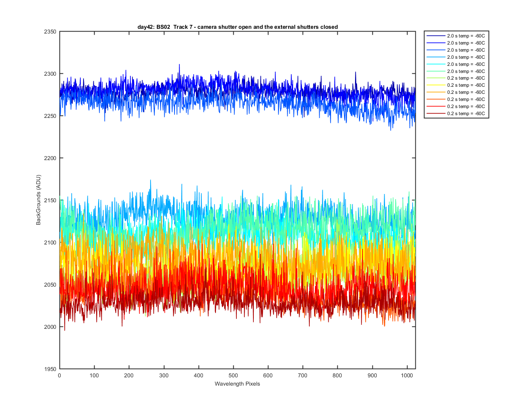Click x-axis tick label 400
Viewport: 532px width, 414px height.
199,375
